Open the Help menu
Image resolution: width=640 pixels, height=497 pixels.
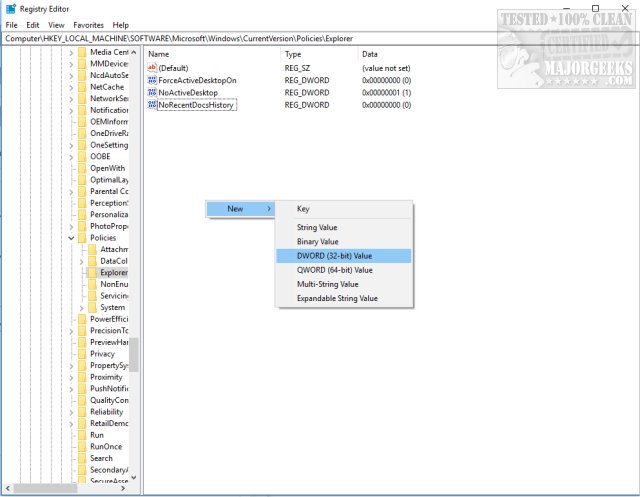[x=120, y=25]
